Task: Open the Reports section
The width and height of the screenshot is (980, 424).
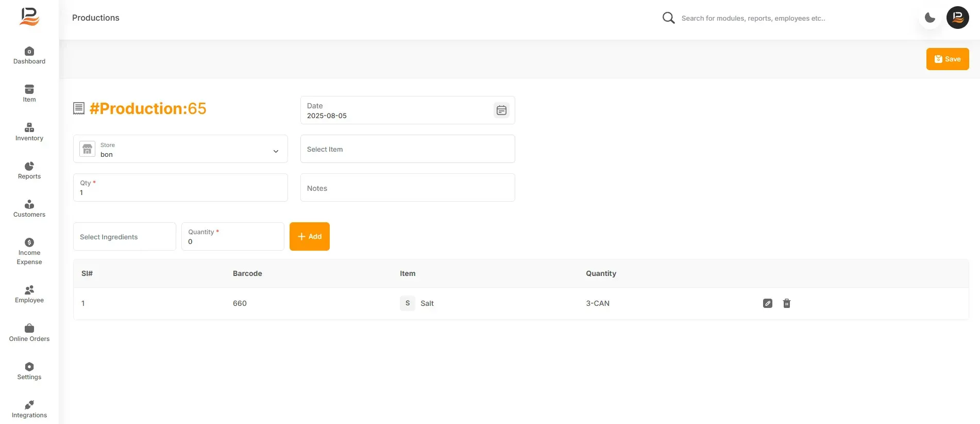Action: [x=29, y=171]
